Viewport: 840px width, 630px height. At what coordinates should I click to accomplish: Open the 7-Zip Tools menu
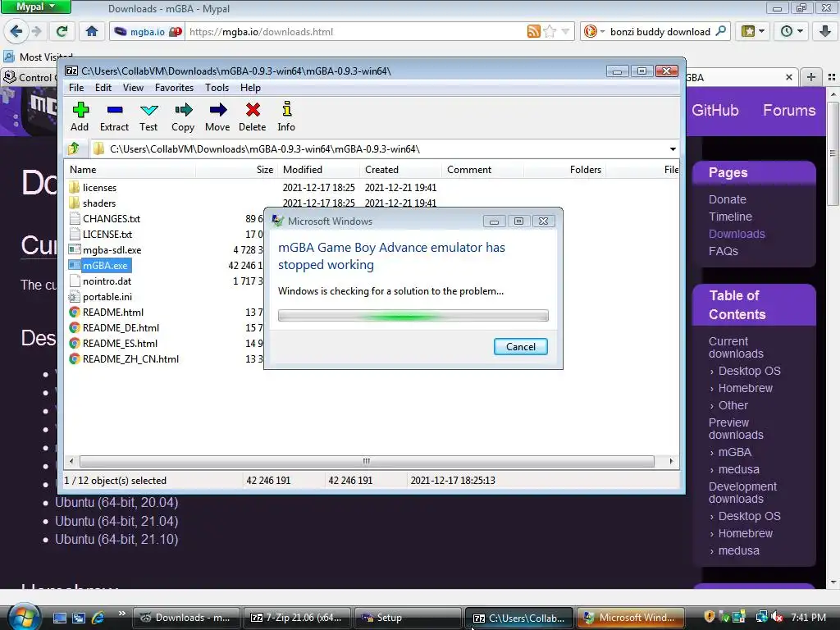(x=217, y=87)
